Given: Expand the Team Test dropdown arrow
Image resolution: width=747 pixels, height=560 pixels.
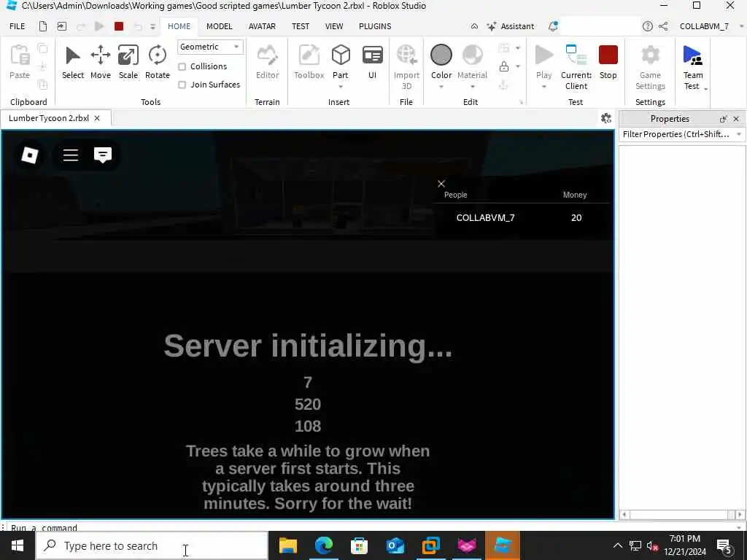Looking at the screenshot, I should tap(705, 88).
